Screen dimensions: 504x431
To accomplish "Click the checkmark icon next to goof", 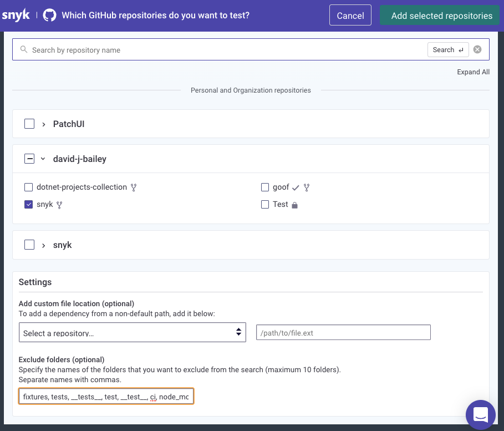I will tap(296, 187).
